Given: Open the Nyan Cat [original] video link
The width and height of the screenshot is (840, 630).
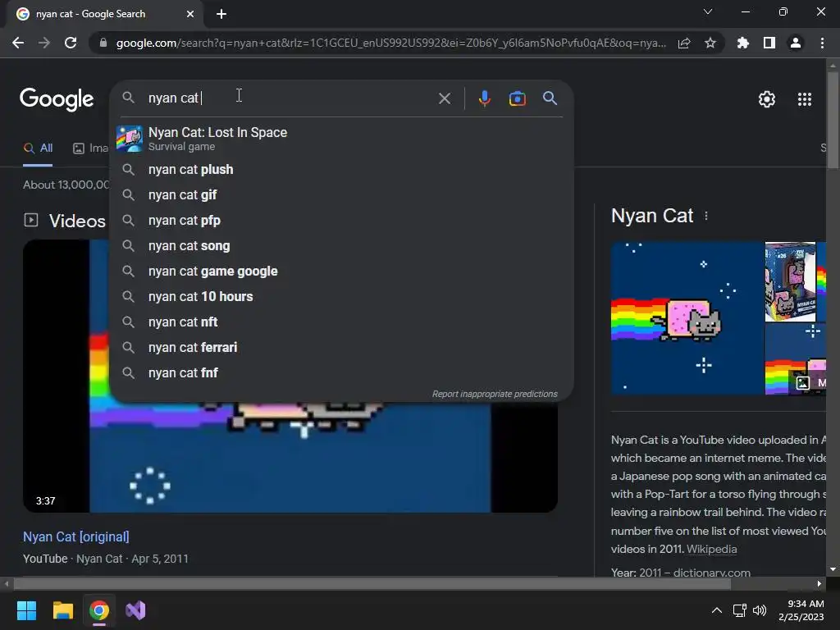Looking at the screenshot, I should pyautogui.click(x=76, y=536).
